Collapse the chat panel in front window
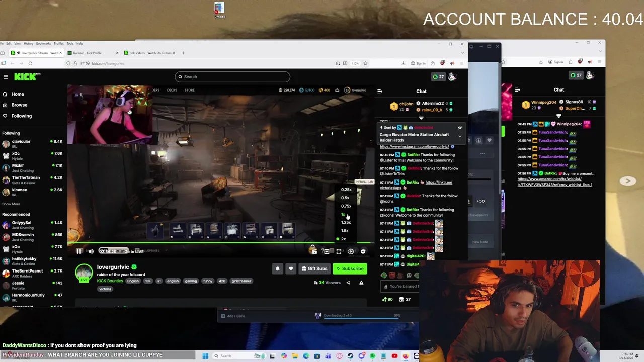644x362 pixels. click(x=380, y=91)
